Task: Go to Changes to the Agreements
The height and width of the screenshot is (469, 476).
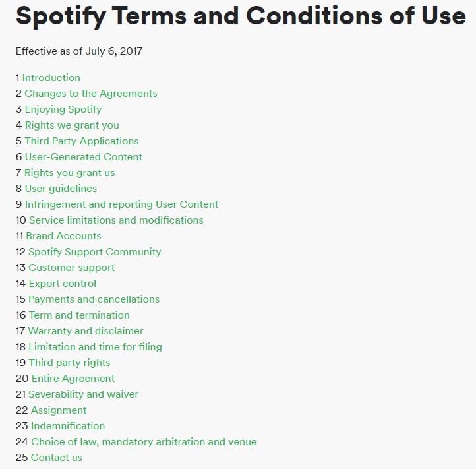Action: tap(91, 94)
